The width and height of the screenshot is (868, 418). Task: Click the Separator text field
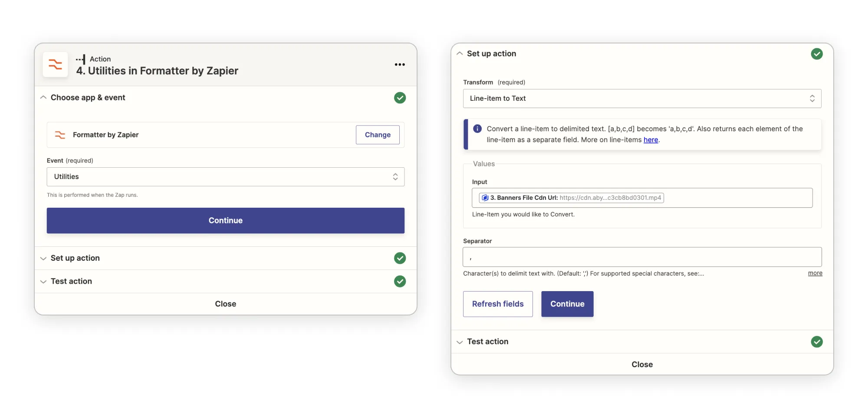pyautogui.click(x=642, y=257)
